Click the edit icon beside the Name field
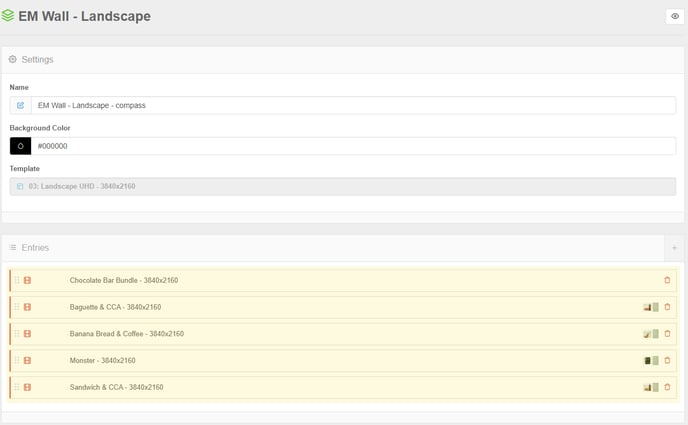This screenshot has height=425, width=688. tap(20, 105)
